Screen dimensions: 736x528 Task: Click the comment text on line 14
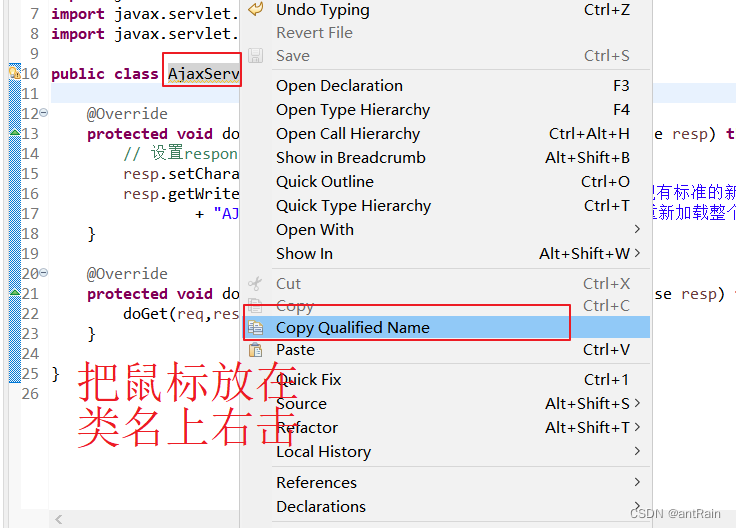(181, 153)
